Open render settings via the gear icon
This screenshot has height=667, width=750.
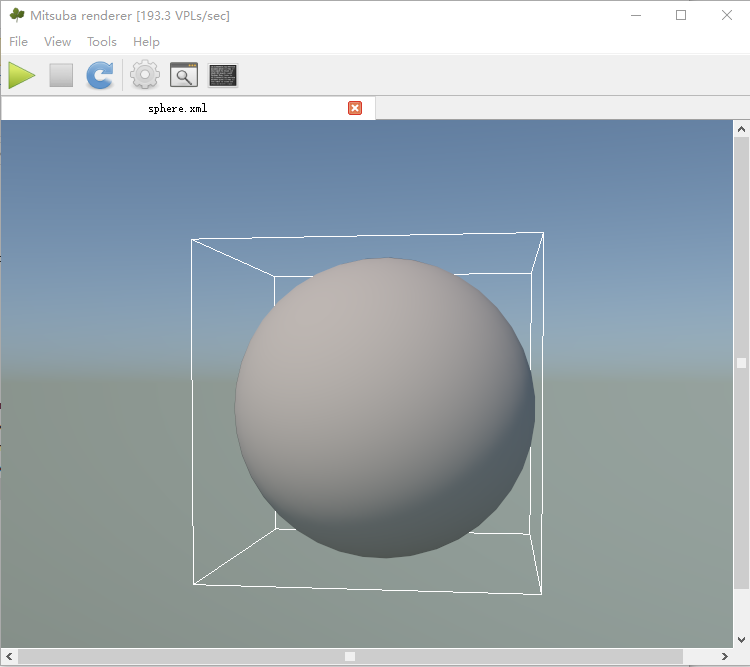pos(145,75)
